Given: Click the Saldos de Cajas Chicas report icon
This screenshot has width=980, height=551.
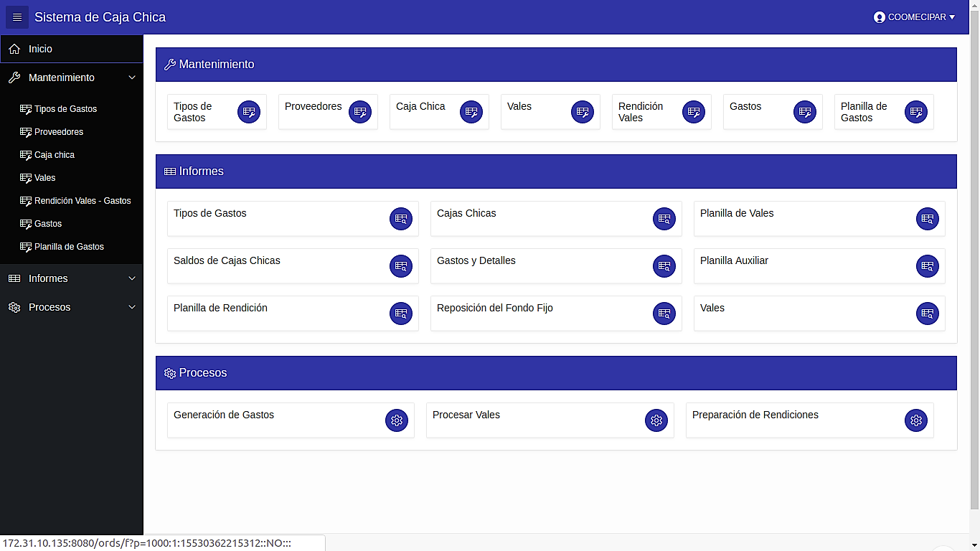Looking at the screenshot, I should (x=401, y=266).
